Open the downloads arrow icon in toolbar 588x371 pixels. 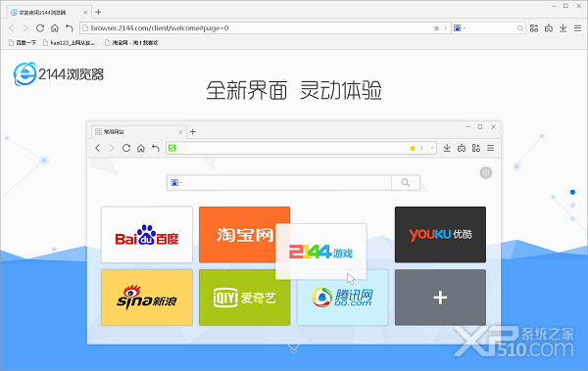563,28
